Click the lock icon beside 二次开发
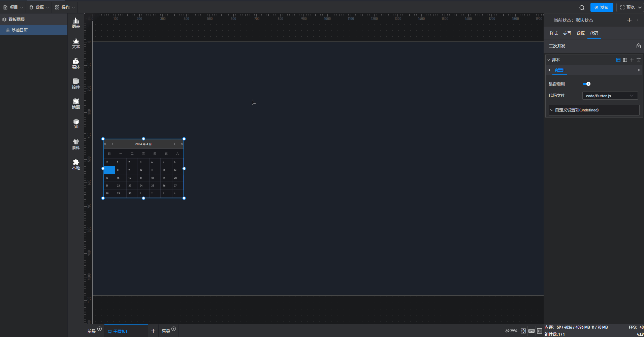Viewport: 644px width, 337px height. point(638,46)
